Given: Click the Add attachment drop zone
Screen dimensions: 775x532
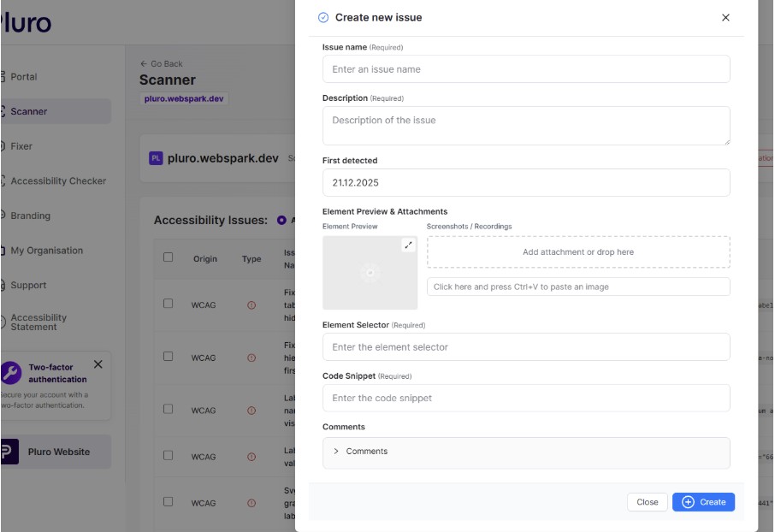Looking at the screenshot, I should 577,252.
